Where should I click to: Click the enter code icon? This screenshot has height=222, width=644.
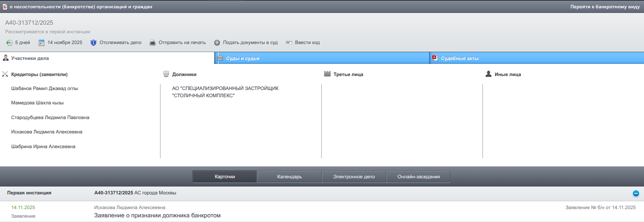coord(289,43)
